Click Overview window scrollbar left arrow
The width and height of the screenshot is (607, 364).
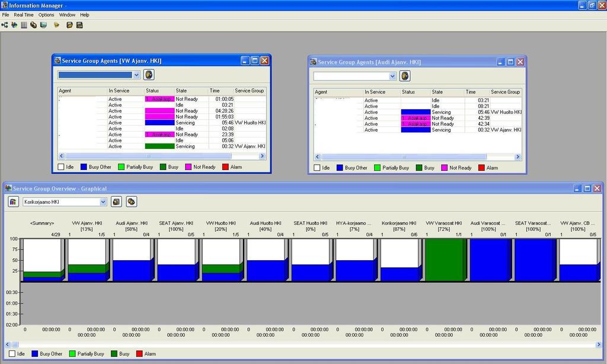click(8, 344)
